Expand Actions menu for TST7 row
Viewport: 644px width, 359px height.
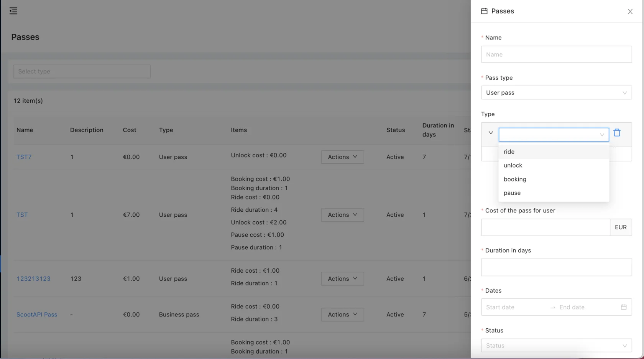click(342, 157)
